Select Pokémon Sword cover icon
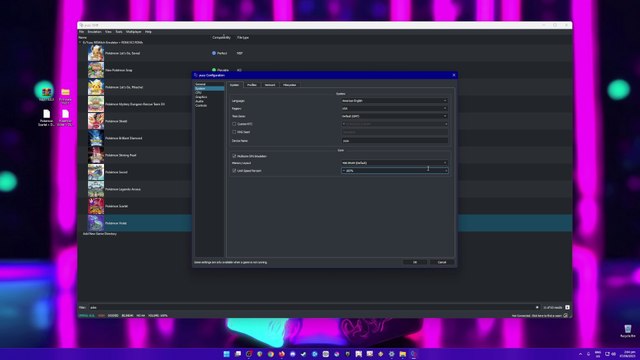640x360 pixels. pyautogui.click(x=96, y=172)
